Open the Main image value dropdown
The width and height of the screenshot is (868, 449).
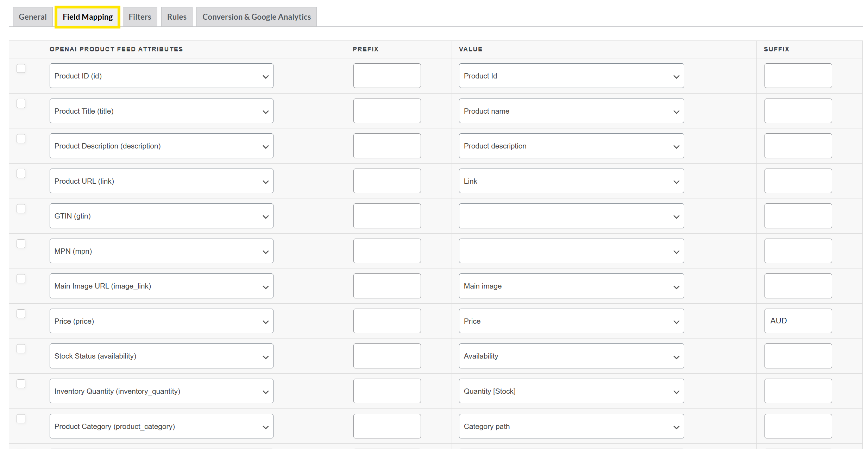[571, 286]
